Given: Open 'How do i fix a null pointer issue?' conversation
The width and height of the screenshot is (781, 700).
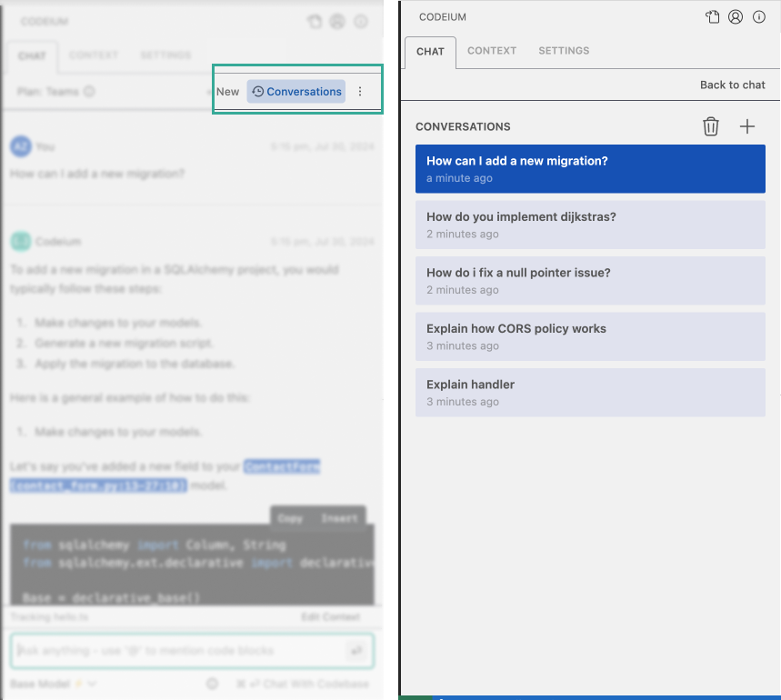Looking at the screenshot, I should pyautogui.click(x=590, y=280).
